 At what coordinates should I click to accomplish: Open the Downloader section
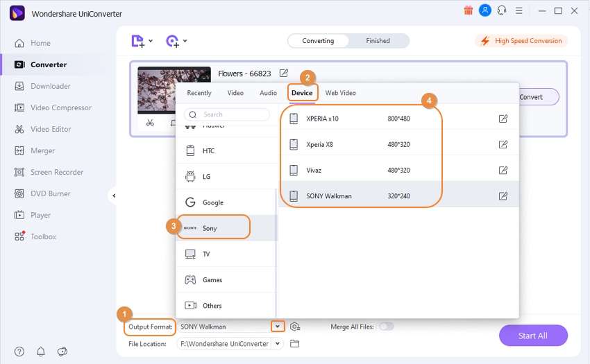tap(42, 86)
